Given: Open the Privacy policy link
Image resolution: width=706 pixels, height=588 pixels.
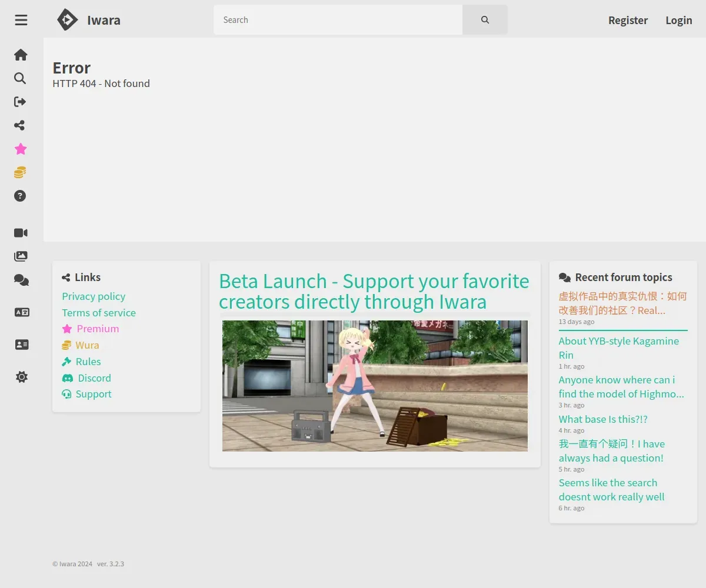Looking at the screenshot, I should [94, 296].
